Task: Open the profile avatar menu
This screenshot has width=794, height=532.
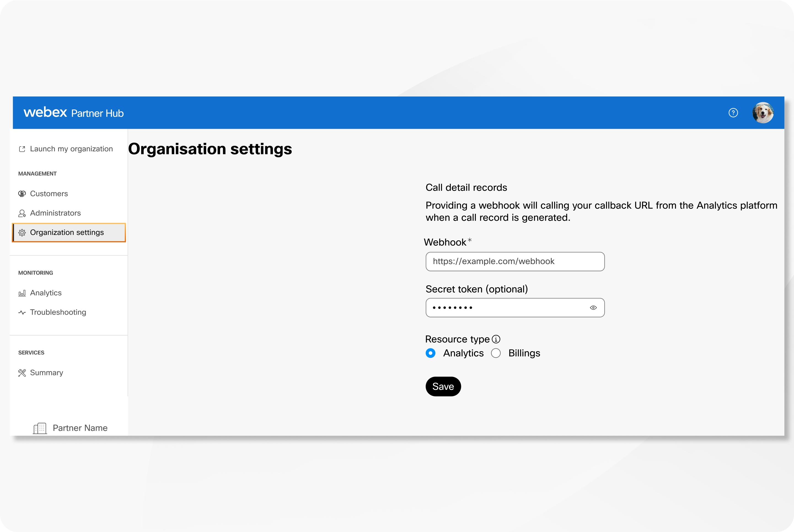Action: [763, 113]
